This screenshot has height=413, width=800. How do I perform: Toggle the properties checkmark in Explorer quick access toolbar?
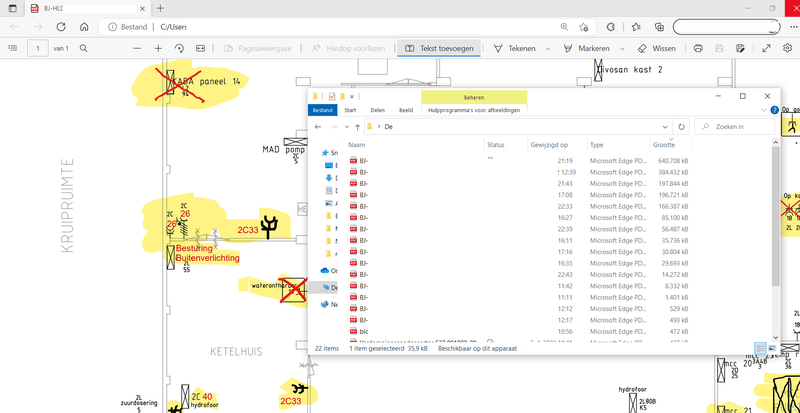332,96
